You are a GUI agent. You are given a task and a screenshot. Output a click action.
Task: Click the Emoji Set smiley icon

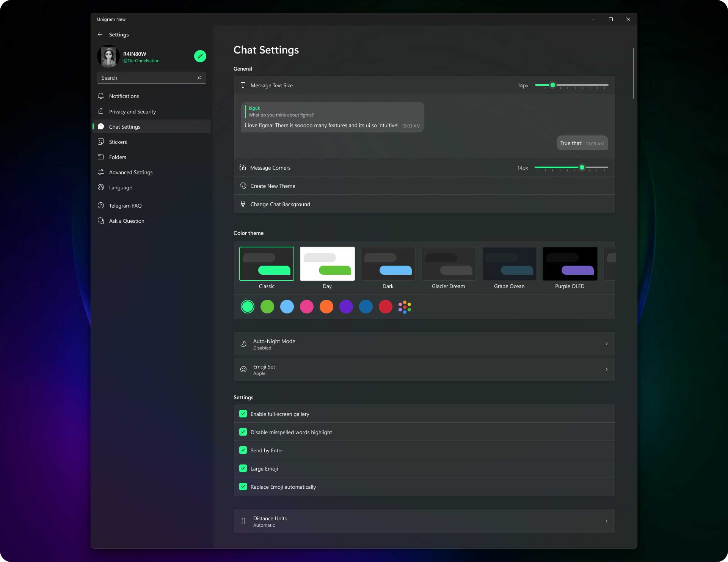[x=243, y=369]
